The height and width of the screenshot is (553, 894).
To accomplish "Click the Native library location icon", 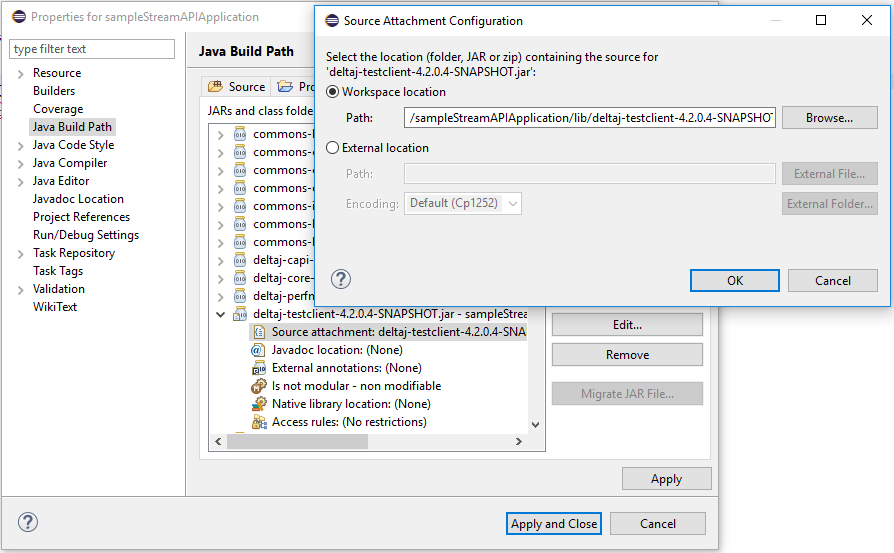I will [259, 404].
